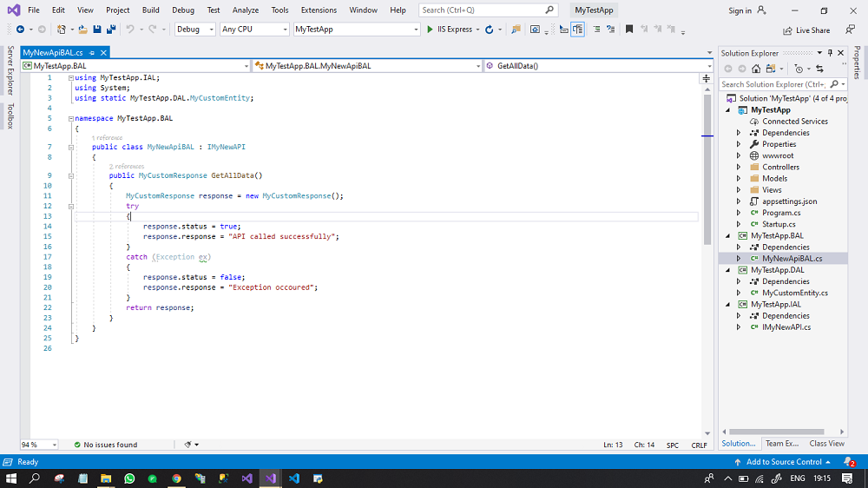Open the Build menu

click(150, 10)
